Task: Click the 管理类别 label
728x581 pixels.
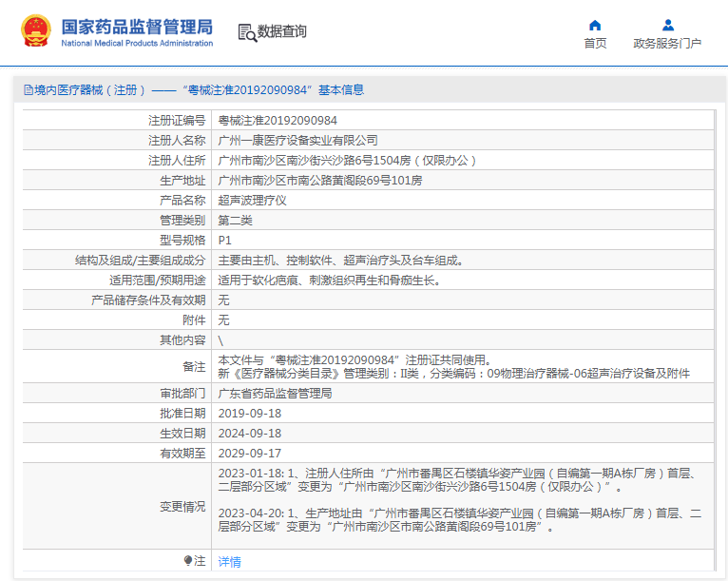Action: tap(182, 221)
